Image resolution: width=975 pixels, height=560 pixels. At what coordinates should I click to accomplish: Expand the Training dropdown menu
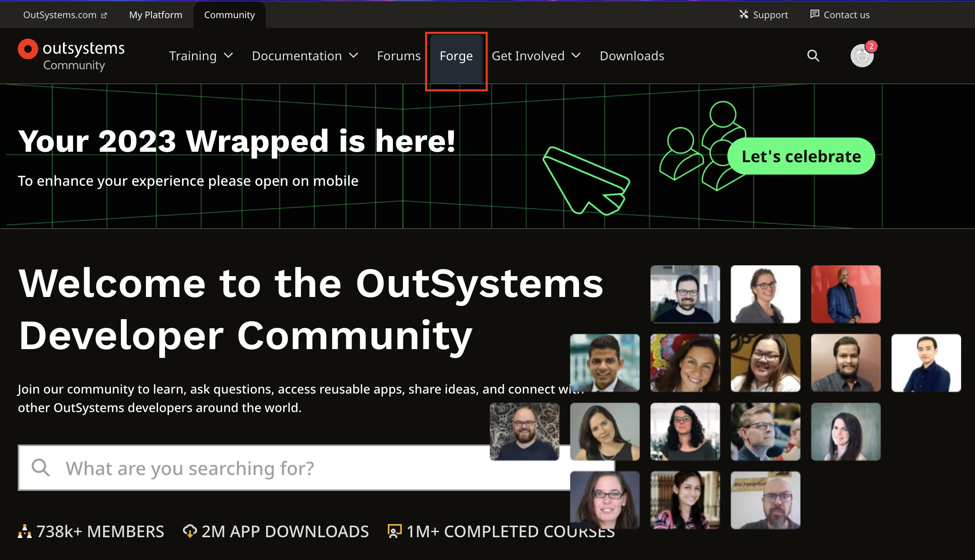[x=201, y=56]
